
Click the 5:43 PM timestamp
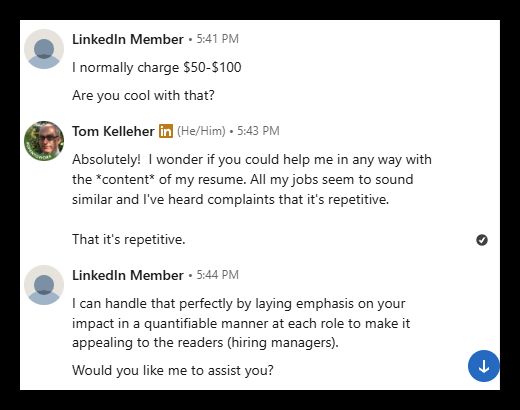click(x=258, y=131)
